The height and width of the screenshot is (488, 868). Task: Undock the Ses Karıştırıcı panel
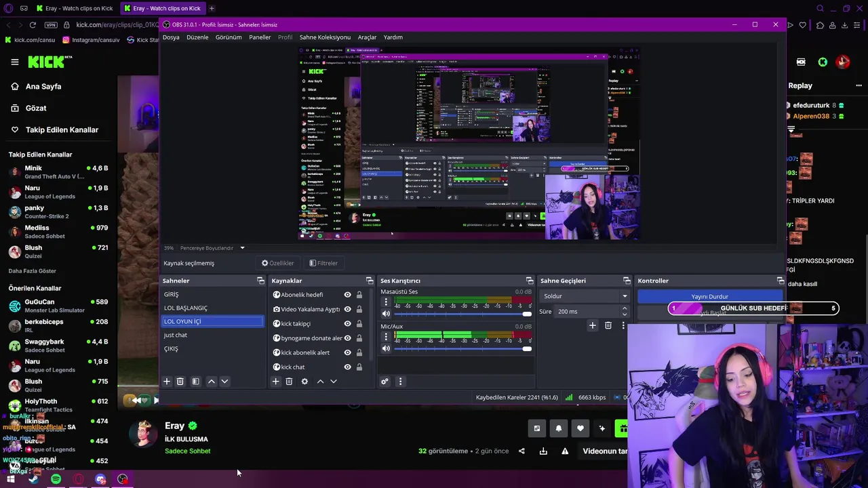(x=530, y=281)
